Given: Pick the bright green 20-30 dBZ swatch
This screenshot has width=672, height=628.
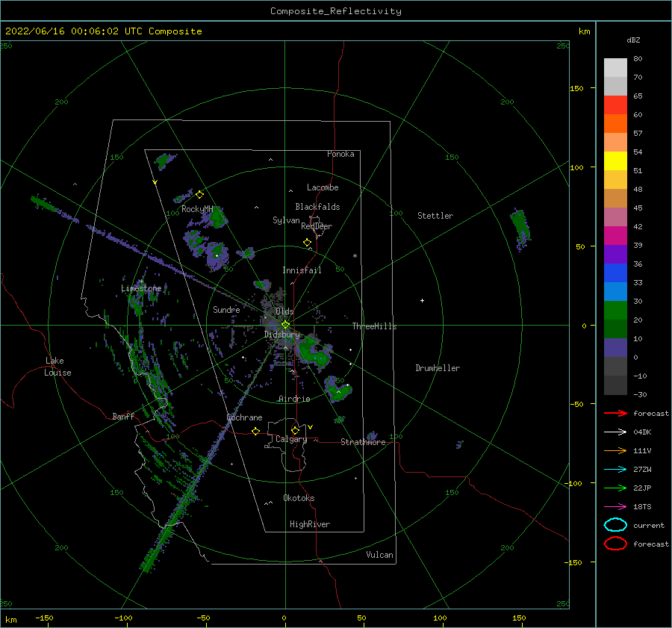Looking at the screenshot, I should tap(615, 311).
